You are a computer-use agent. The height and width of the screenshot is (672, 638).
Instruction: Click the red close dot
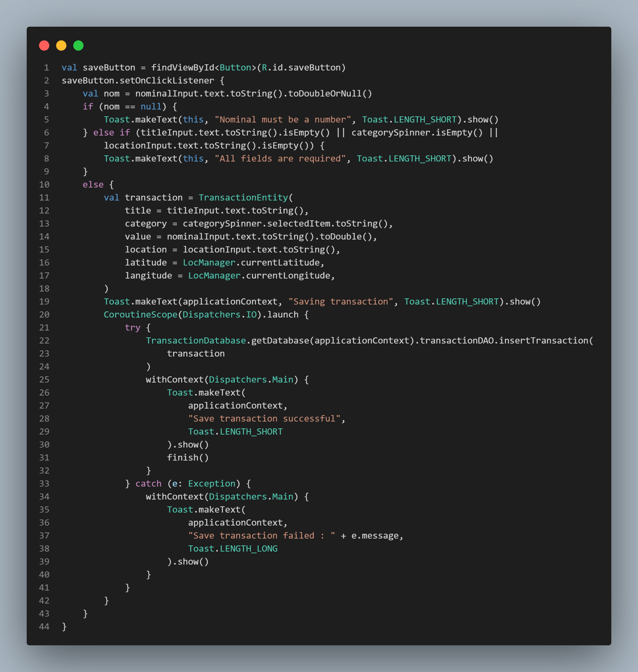click(44, 46)
